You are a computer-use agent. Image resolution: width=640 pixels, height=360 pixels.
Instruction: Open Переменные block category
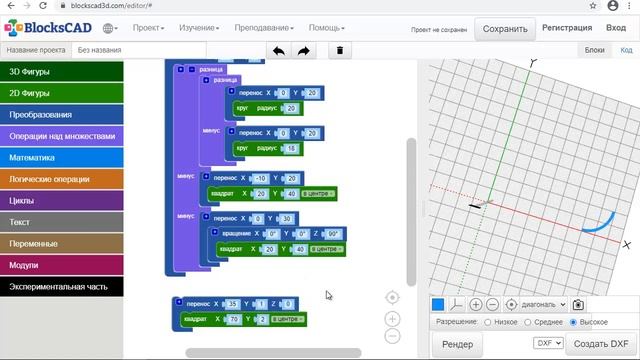62,244
